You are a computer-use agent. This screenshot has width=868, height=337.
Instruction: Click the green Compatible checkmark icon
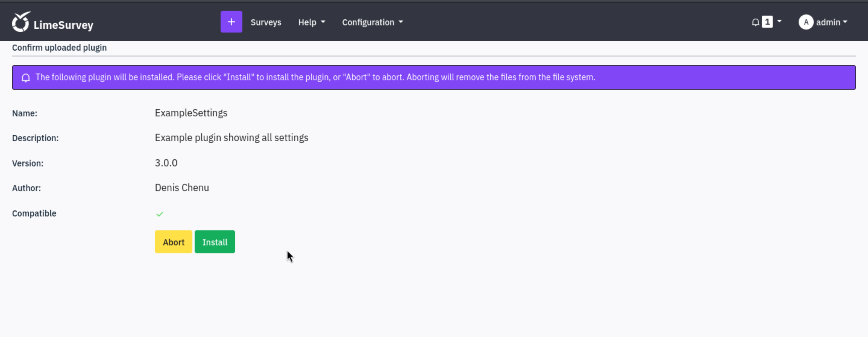(159, 214)
